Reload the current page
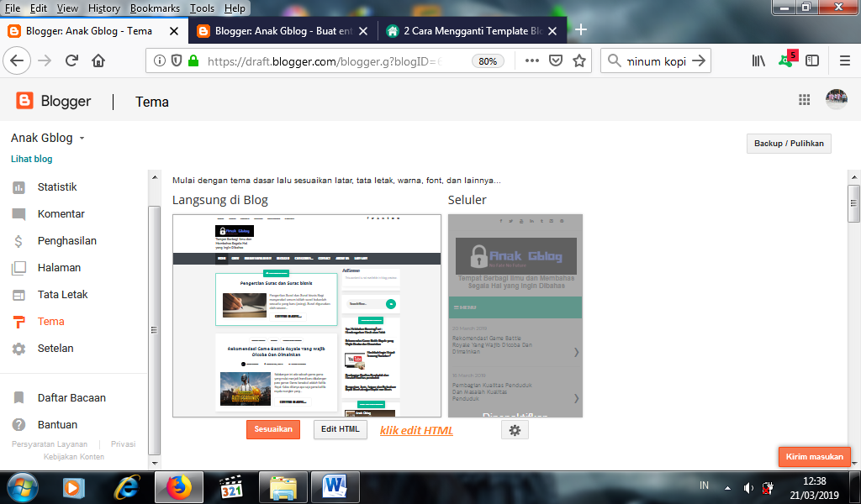 (x=71, y=60)
